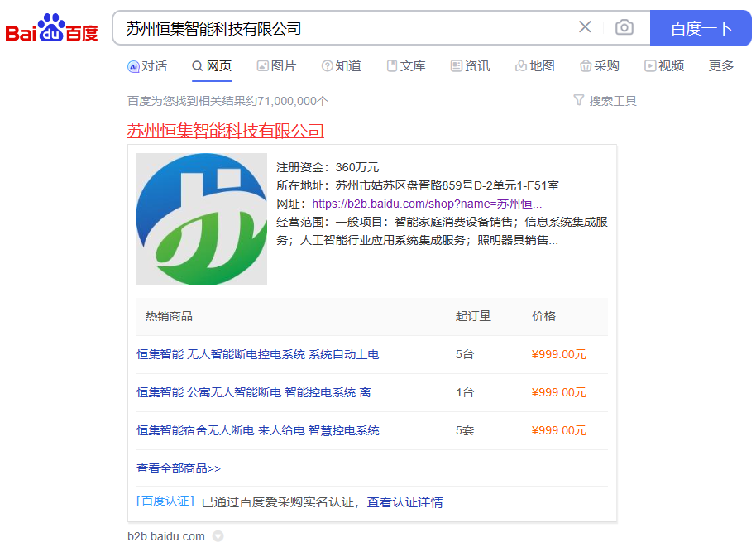756x547 pixels.
Task: Switch to the 图片 tab
Action: pos(276,66)
